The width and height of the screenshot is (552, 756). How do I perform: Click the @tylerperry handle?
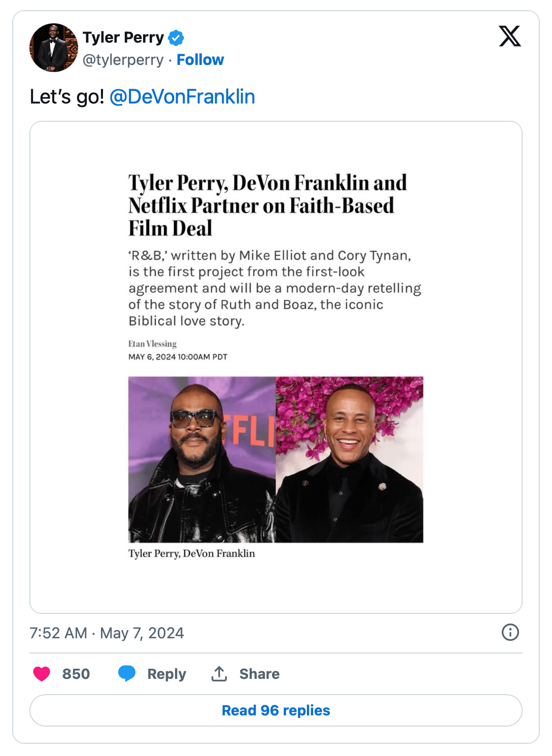123,60
